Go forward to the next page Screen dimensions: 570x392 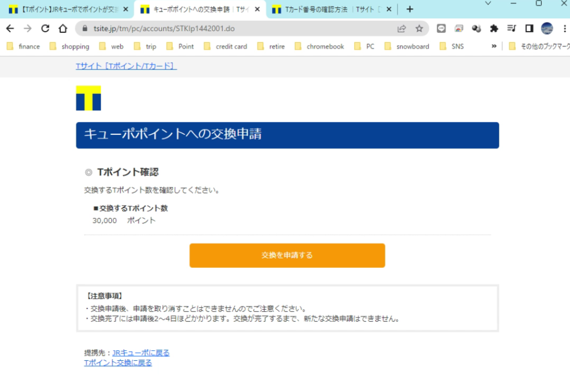coord(28,28)
